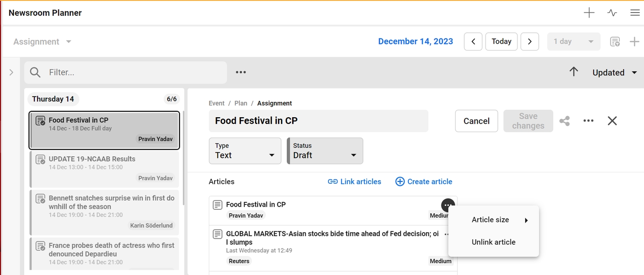
Task: Toggle sort direction arrow next to Updated
Action: (574, 72)
